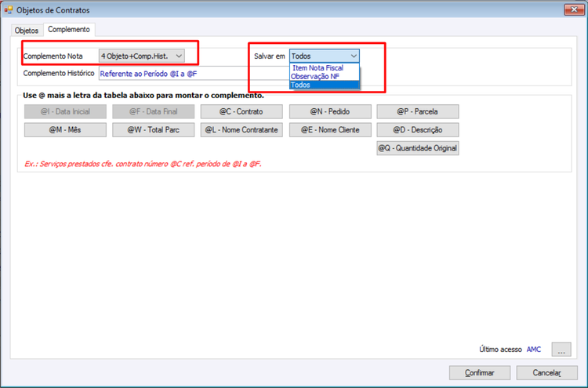Click the Salvar em label
This screenshot has width=588, height=388.
(x=270, y=56)
